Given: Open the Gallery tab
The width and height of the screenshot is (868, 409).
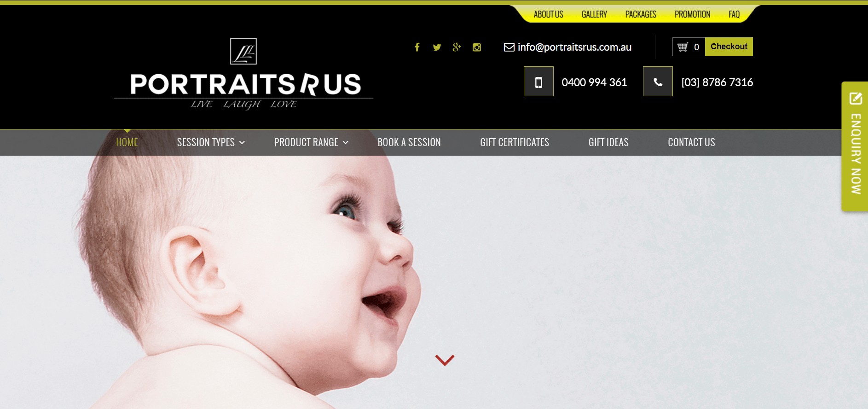Looking at the screenshot, I should (x=594, y=14).
